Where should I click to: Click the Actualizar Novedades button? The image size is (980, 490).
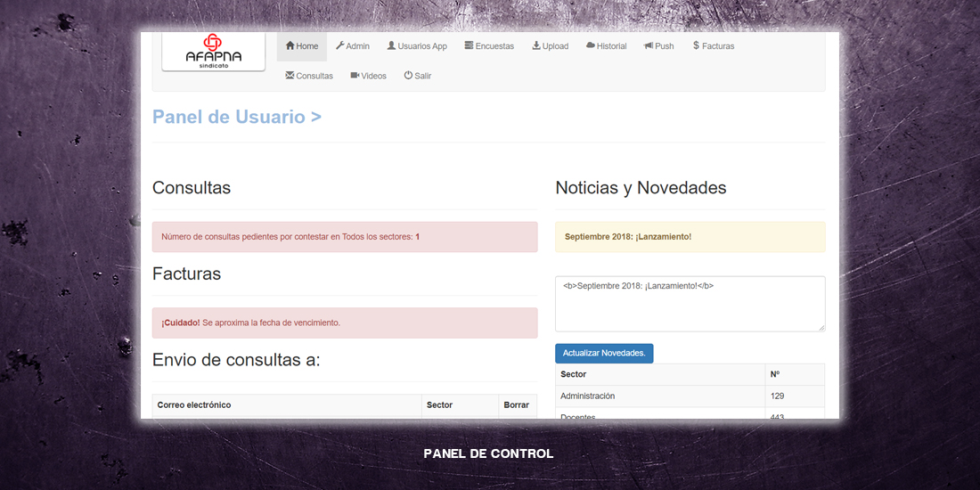tap(604, 353)
